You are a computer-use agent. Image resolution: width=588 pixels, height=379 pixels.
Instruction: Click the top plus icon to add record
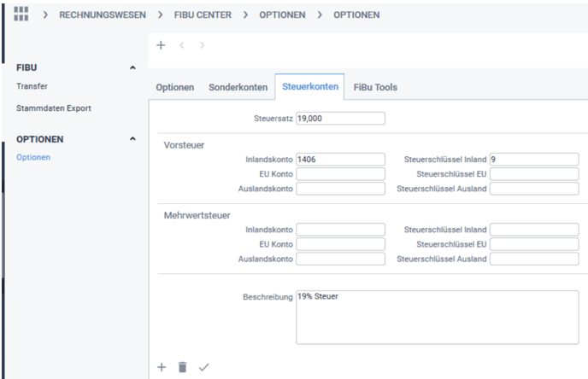click(162, 44)
